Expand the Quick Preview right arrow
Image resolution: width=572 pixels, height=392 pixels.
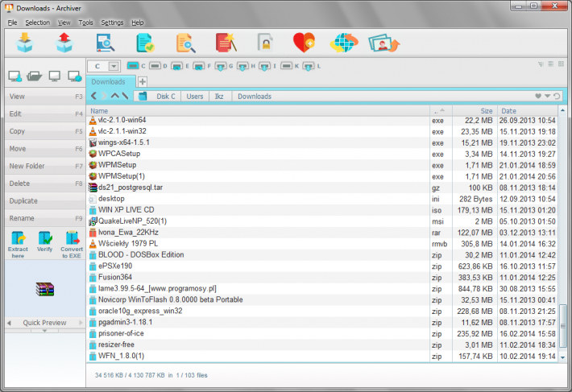(81, 323)
